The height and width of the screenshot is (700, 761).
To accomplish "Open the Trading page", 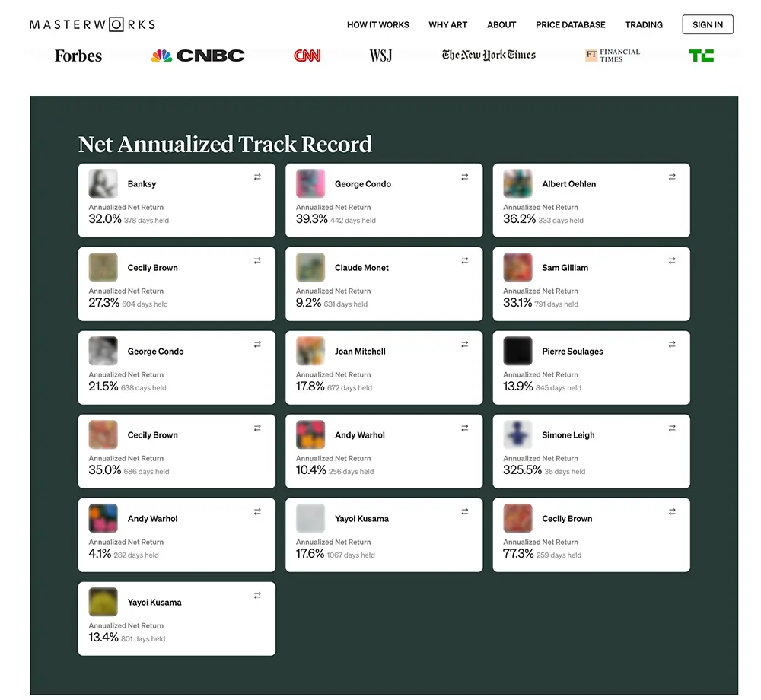I will click(644, 25).
